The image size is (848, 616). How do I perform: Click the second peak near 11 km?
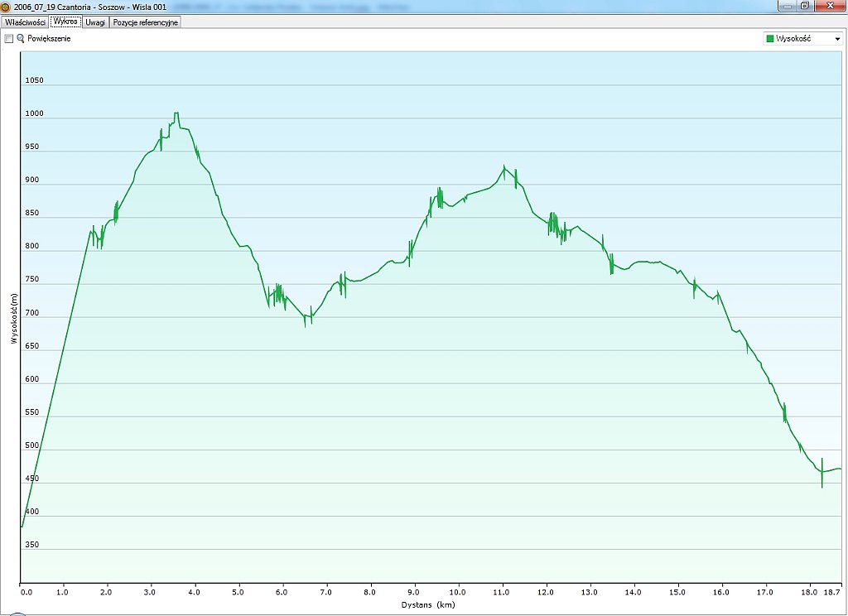click(x=503, y=166)
